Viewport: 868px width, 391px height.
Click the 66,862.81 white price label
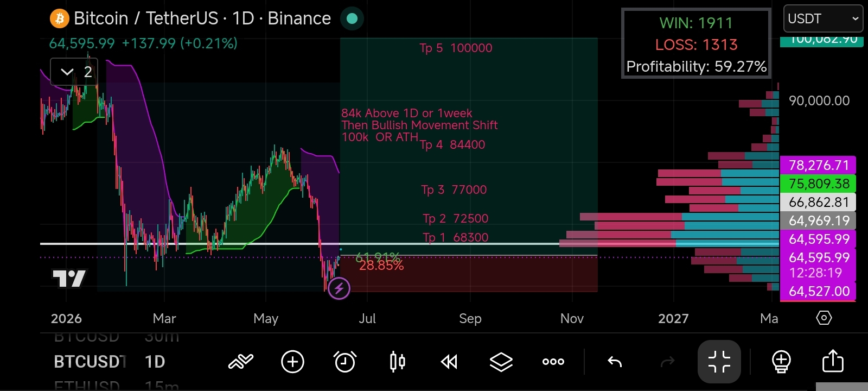[818, 202]
